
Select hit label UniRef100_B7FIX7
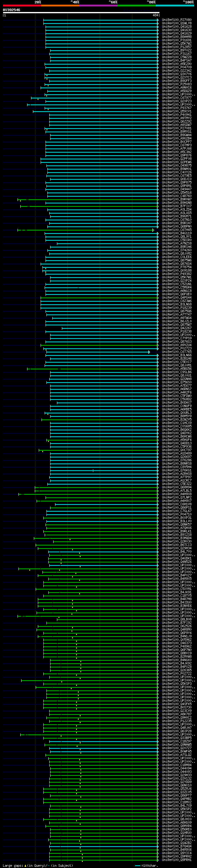[176, 206]
